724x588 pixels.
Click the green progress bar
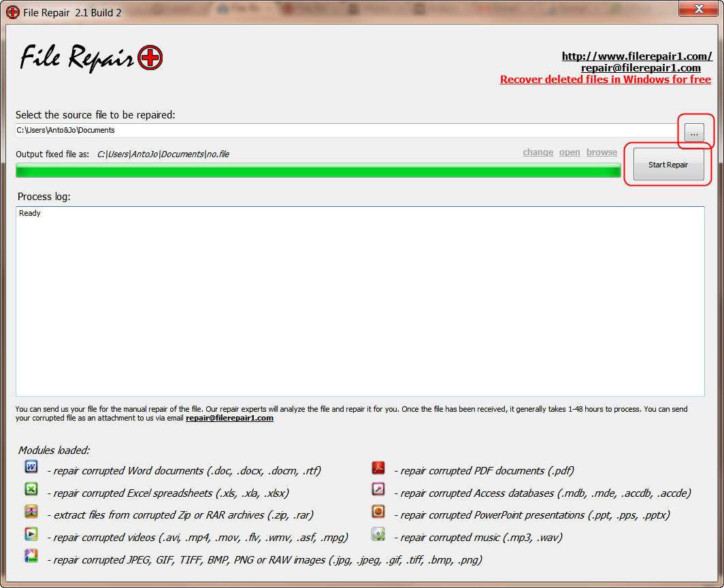tap(318, 171)
